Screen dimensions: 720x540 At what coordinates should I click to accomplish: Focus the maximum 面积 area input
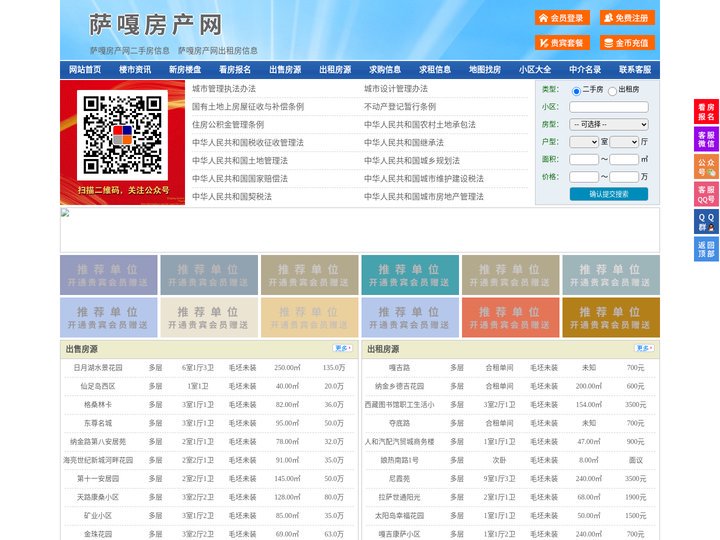click(x=624, y=159)
